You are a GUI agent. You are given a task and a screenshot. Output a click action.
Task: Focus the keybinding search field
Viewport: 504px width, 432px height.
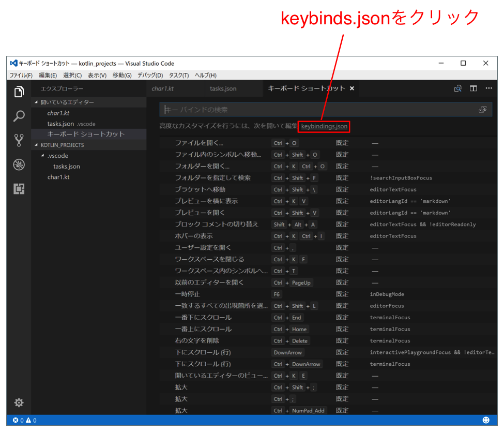[x=326, y=110]
